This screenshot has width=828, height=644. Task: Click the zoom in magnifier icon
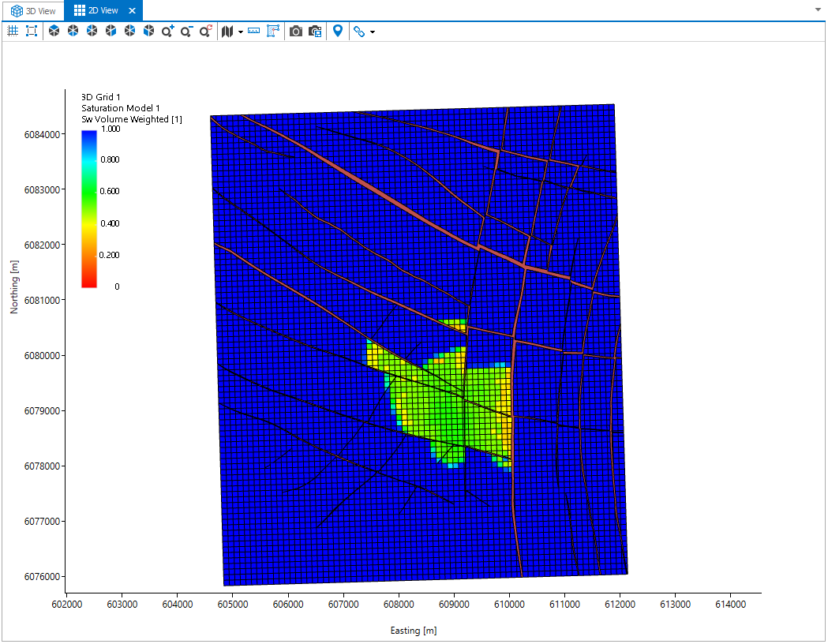167,31
